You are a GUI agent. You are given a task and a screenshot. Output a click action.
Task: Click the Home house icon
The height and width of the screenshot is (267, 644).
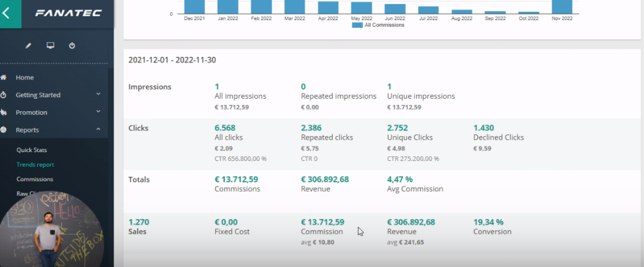point(4,77)
